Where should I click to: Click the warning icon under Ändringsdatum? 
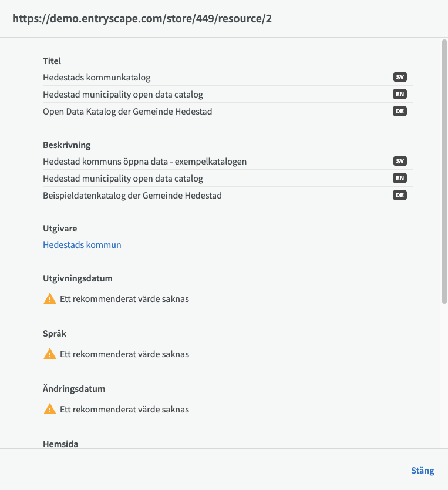50,409
